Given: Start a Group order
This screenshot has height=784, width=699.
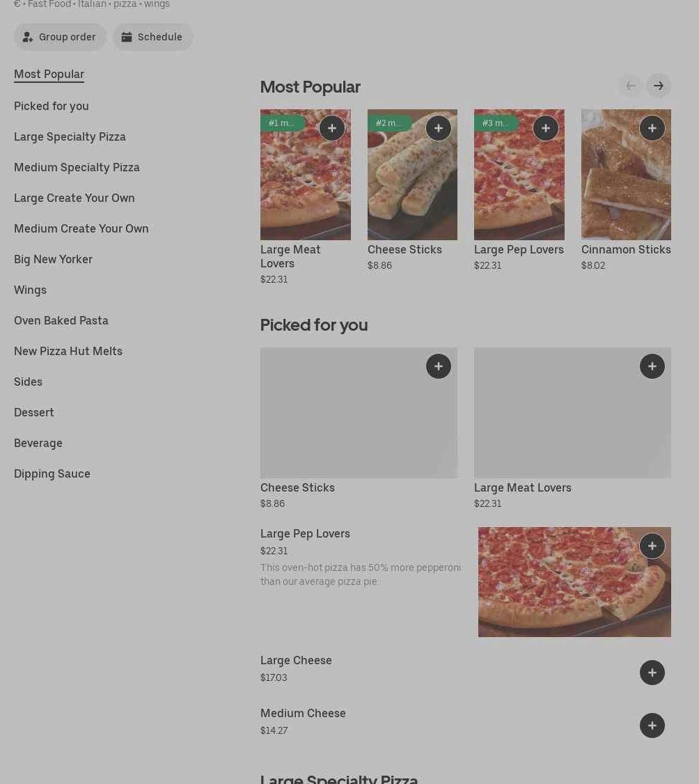Looking at the screenshot, I should (60, 37).
